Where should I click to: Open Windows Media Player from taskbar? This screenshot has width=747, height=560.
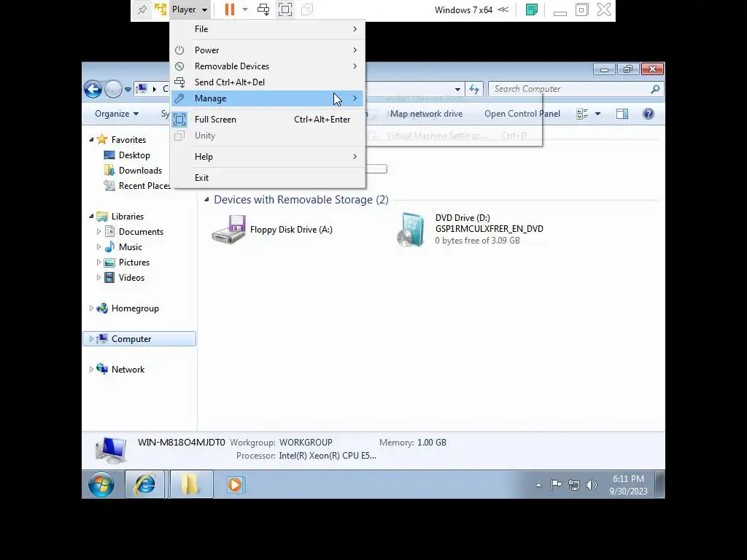coord(236,485)
